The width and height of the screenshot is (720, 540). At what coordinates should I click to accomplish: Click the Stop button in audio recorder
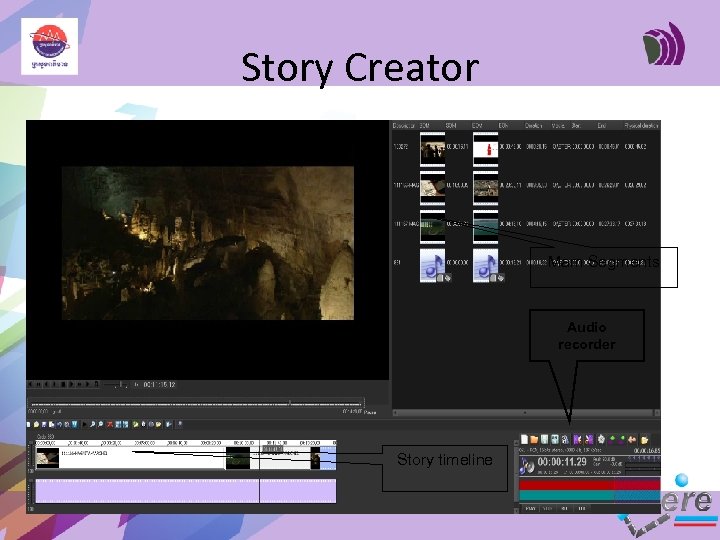tap(547, 508)
